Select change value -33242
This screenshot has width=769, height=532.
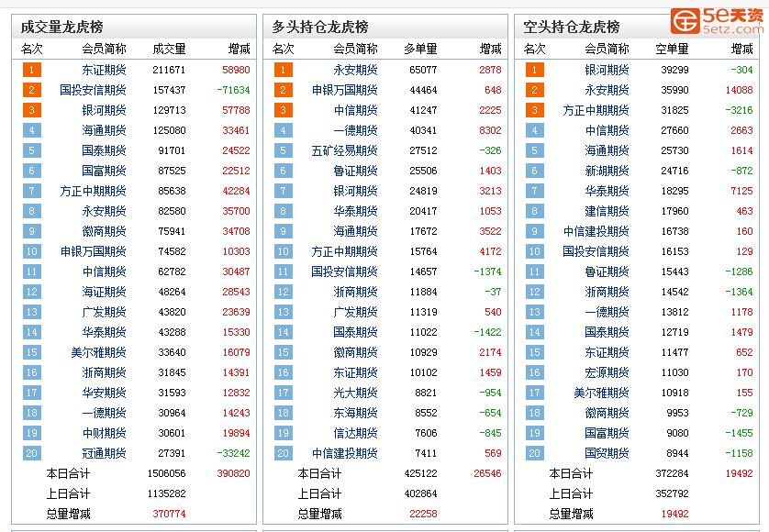tap(233, 453)
